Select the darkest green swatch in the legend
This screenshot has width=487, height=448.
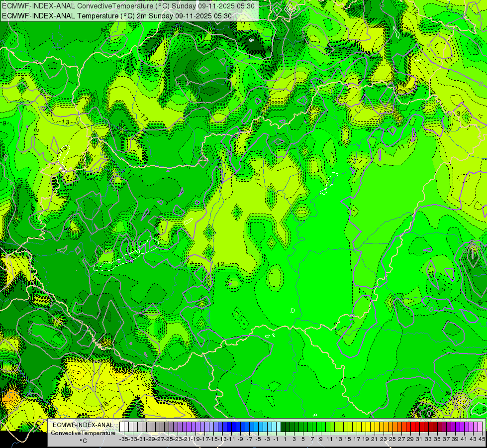coord(283,427)
